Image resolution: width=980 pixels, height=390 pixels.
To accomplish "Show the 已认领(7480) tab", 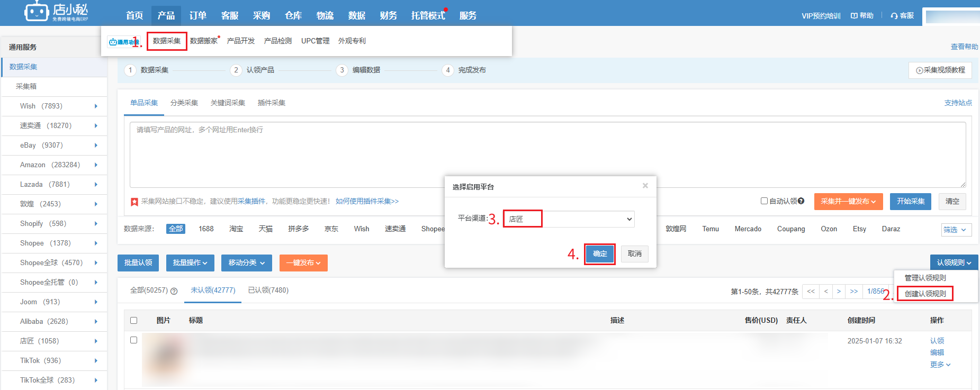I will tap(268, 291).
